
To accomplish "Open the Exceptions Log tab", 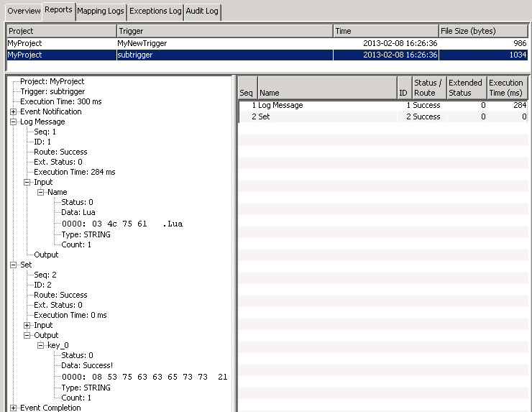I will point(155,12).
